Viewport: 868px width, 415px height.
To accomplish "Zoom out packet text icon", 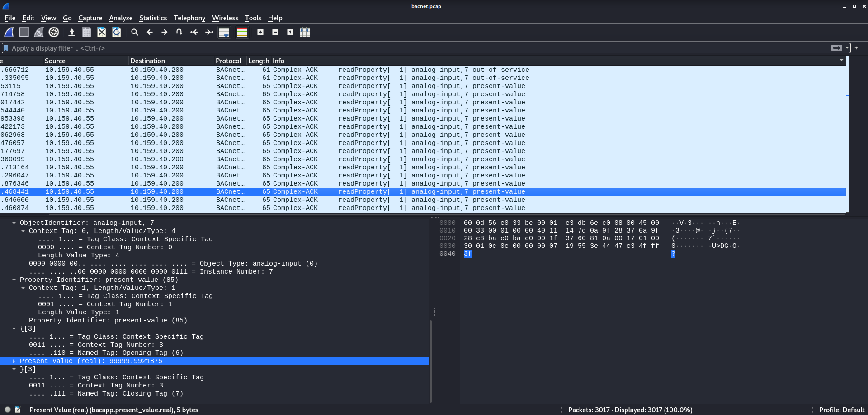I will pyautogui.click(x=275, y=32).
